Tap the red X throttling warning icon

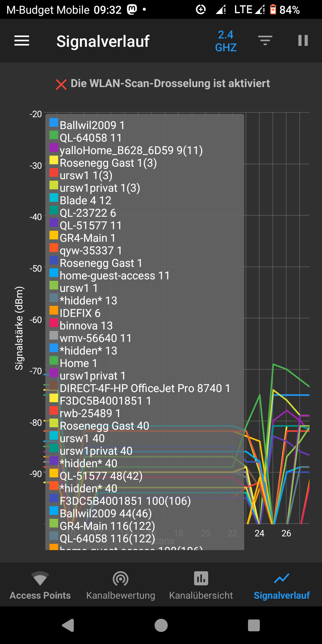pyautogui.click(x=61, y=84)
